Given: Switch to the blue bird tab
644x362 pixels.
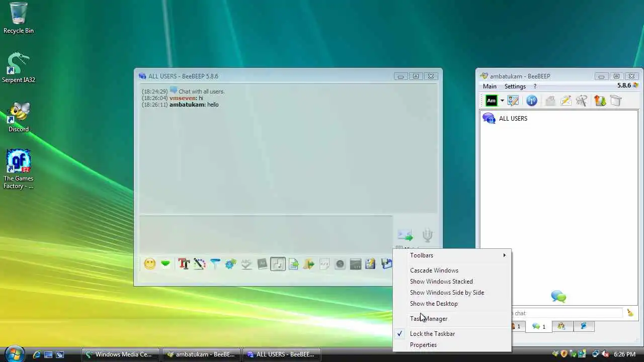Looking at the screenshot, I should point(584,326).
